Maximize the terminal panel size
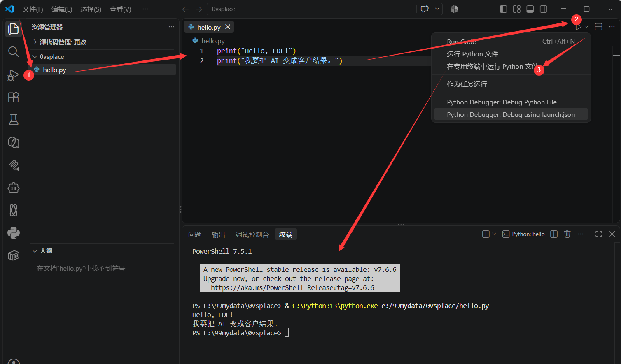 599,234
